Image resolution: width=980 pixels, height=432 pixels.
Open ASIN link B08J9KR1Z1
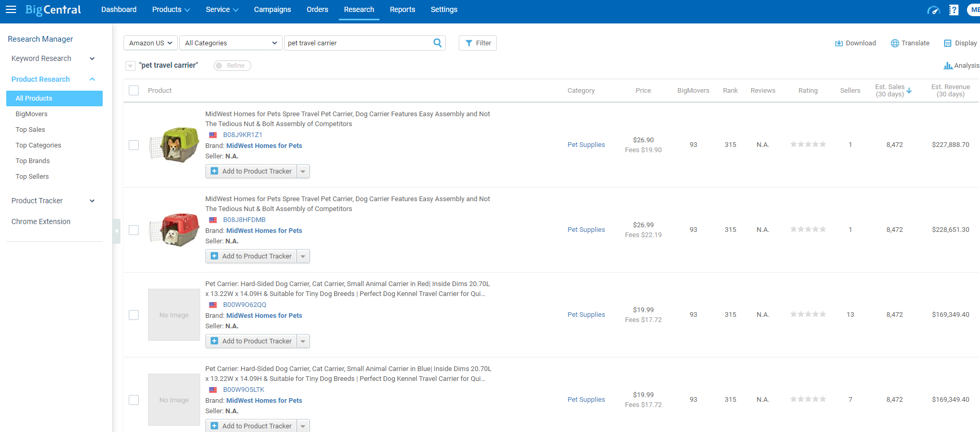[x=242, y=135]
